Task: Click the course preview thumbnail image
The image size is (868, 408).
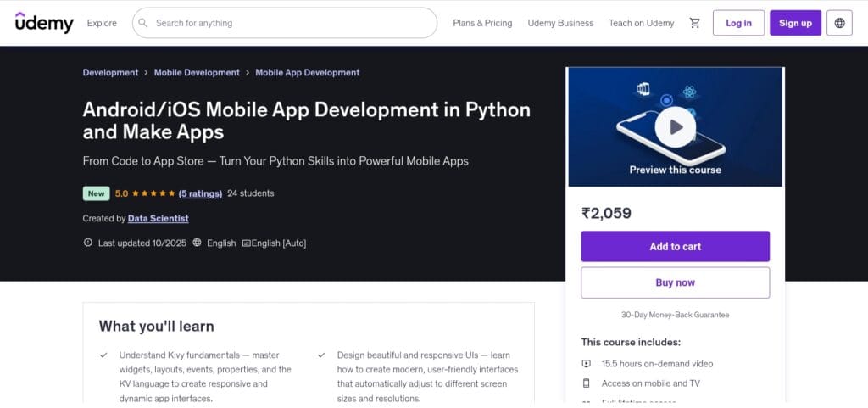Action: click(675, 126)
